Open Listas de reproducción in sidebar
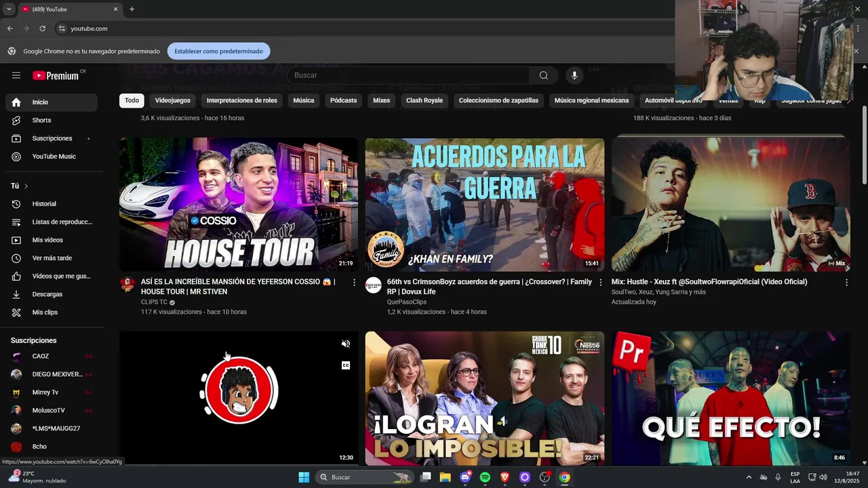 point(52,222)
